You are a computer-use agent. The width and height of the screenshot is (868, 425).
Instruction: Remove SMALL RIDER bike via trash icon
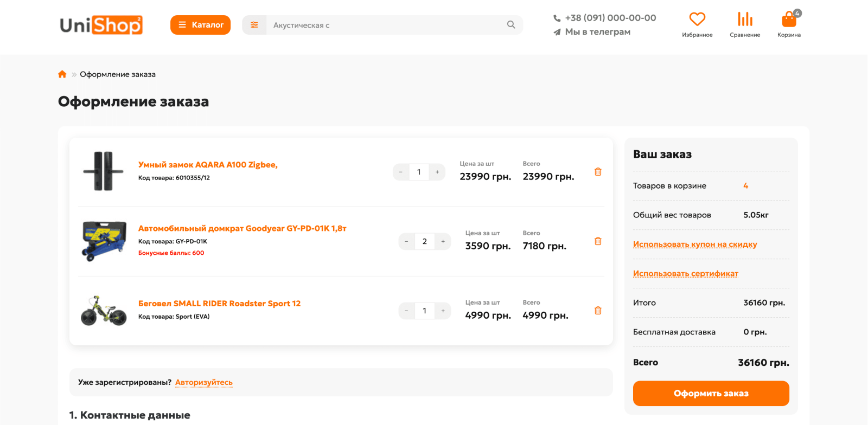point(598,311)
